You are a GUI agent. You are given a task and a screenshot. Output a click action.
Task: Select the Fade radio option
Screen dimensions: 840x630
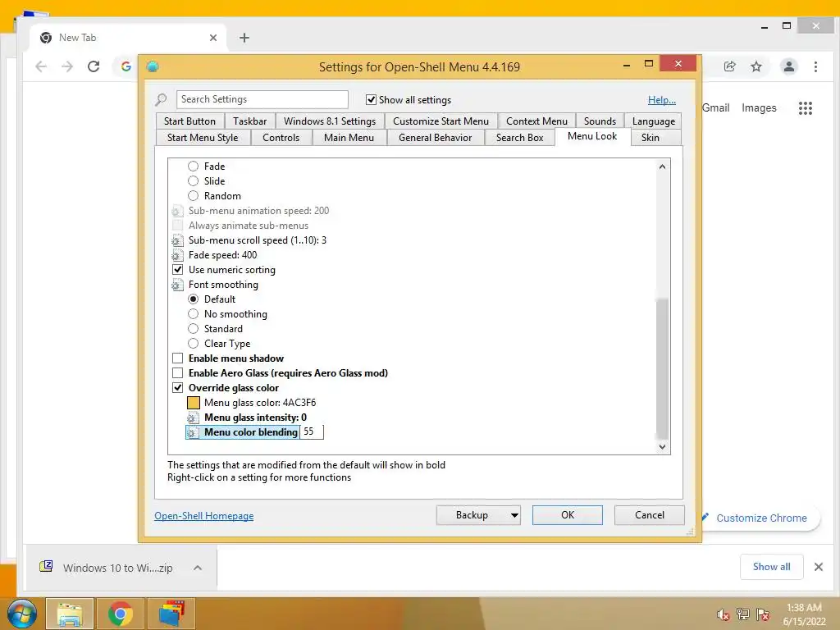coord(194,166)
